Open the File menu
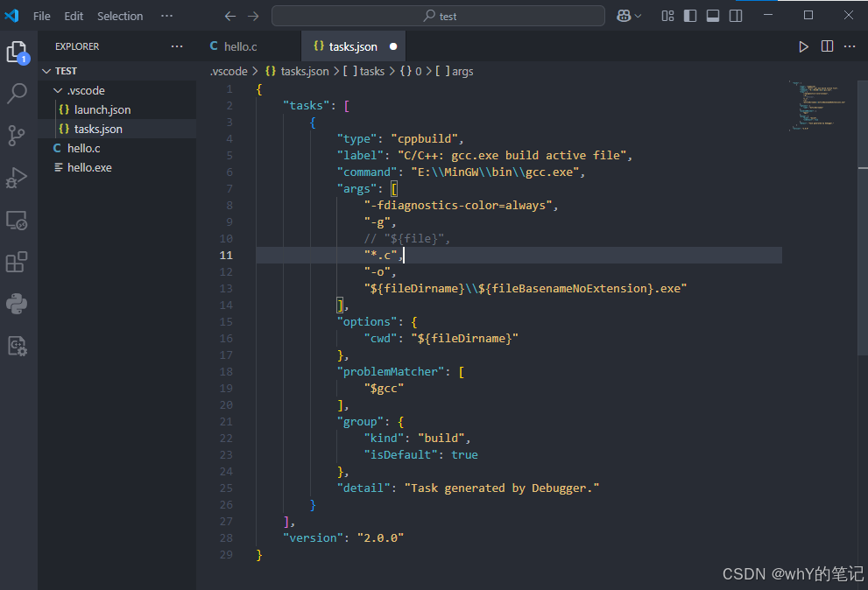 tap(41, 16)
